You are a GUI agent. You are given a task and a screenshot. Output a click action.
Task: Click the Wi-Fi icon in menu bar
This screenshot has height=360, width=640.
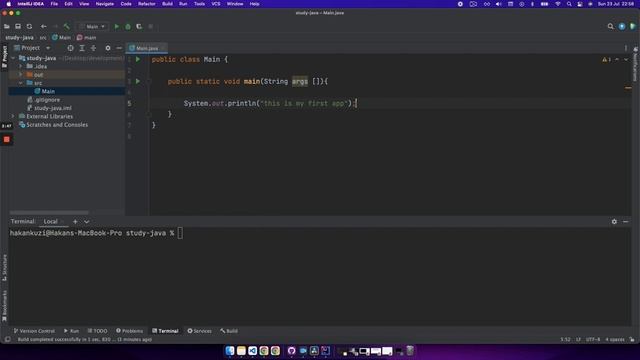pyautogui.click(x=558, y=4)
